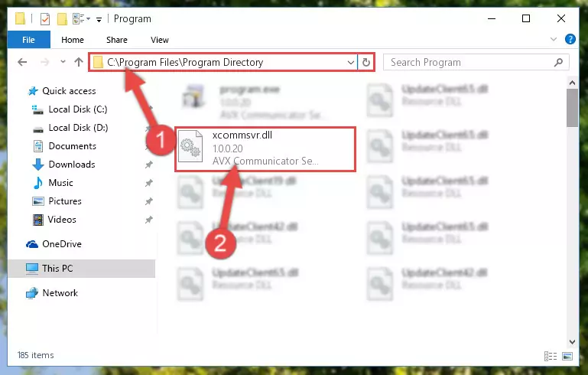Click the OneDrive cloud icon
588x375 pixels.
[x=32, y=244]
